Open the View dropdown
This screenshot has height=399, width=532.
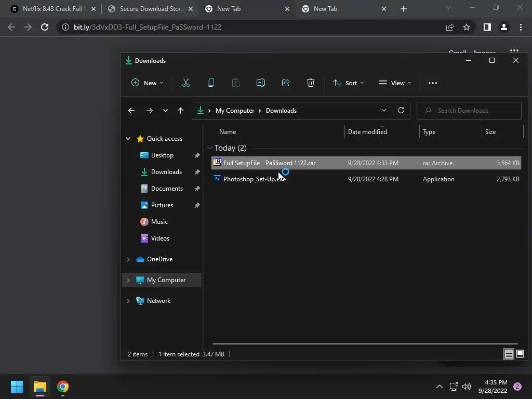[395, 83]
